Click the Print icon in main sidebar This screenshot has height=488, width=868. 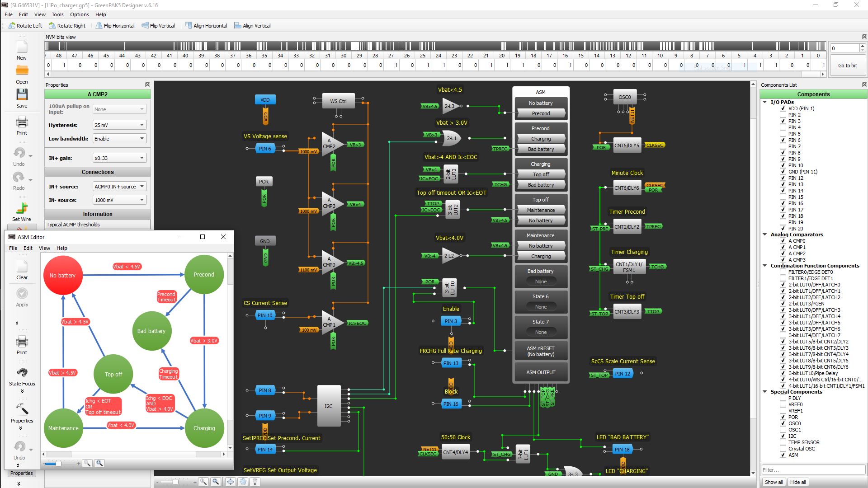22,122
